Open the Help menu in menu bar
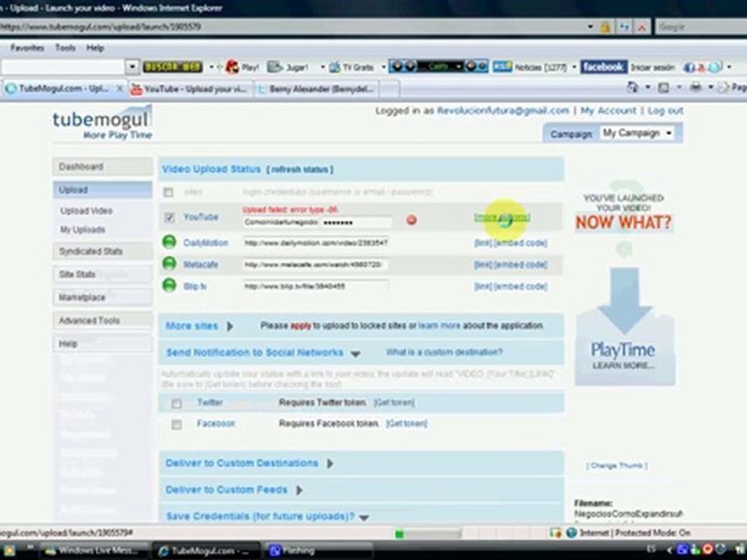 (x=95, y=48)
